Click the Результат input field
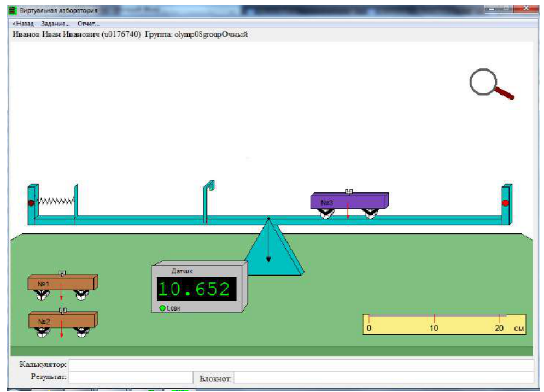This screenshot has height=392, width=544. [x=131, y=377]
